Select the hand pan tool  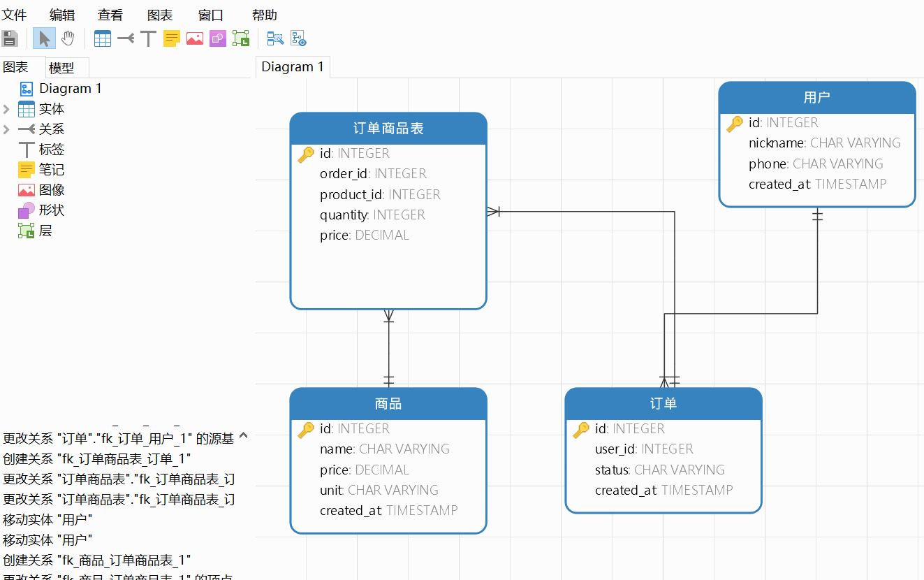(68, 38)
